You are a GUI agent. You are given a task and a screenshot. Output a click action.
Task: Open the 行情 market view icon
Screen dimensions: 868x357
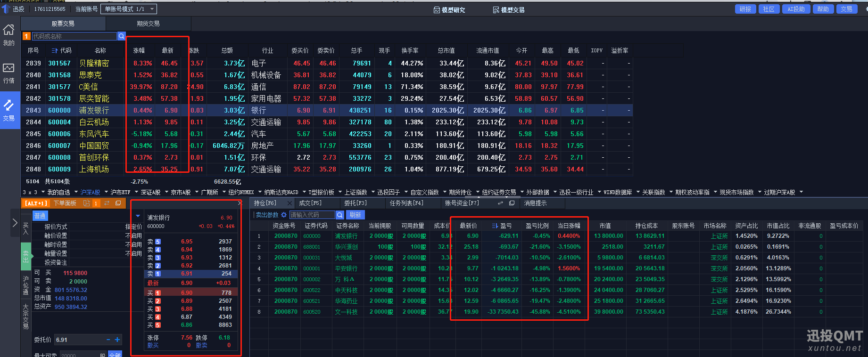click(x=9, y=68)
